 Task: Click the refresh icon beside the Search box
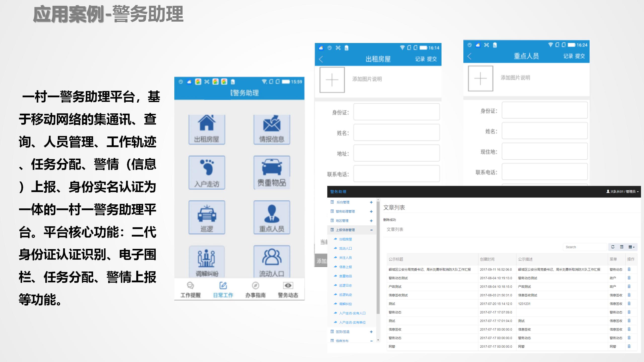click(x=613, y=247)
